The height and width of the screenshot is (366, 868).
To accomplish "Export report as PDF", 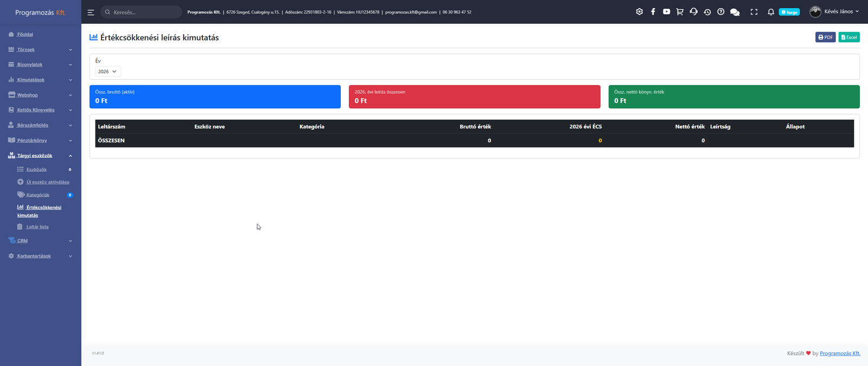I will pos(826,37).
